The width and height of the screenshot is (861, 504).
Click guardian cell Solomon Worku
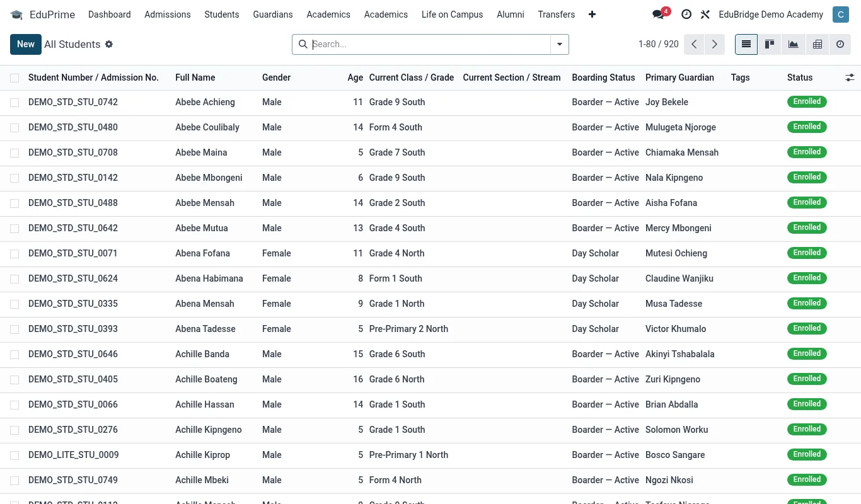coord(677,430)
